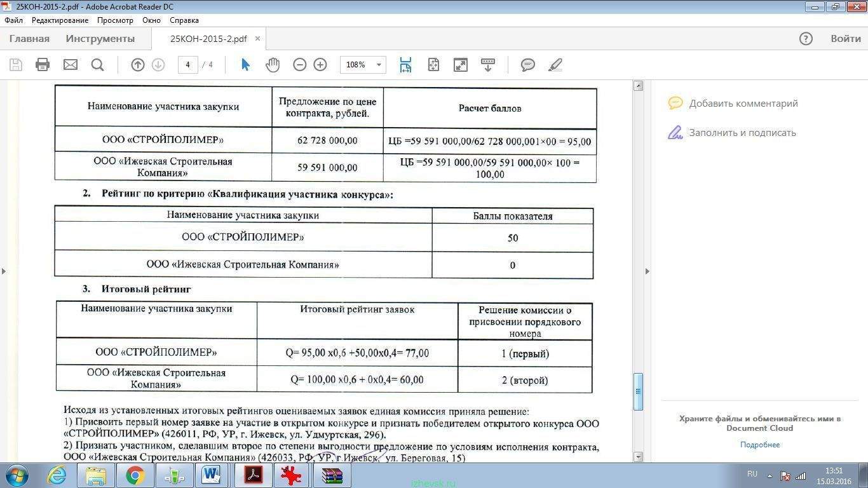This screenshot has height=488, width=868.
Task: Fit one full page icon
Action: pos(433,65)
